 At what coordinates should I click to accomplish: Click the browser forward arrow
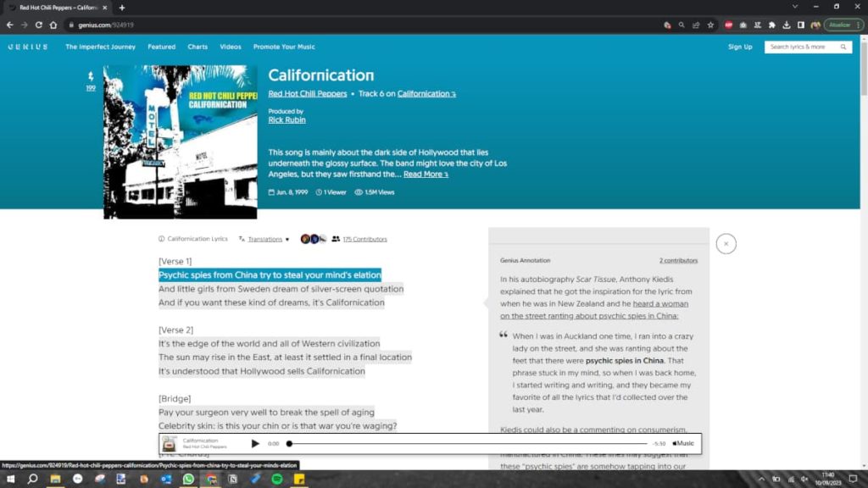(x=25, y=25)
